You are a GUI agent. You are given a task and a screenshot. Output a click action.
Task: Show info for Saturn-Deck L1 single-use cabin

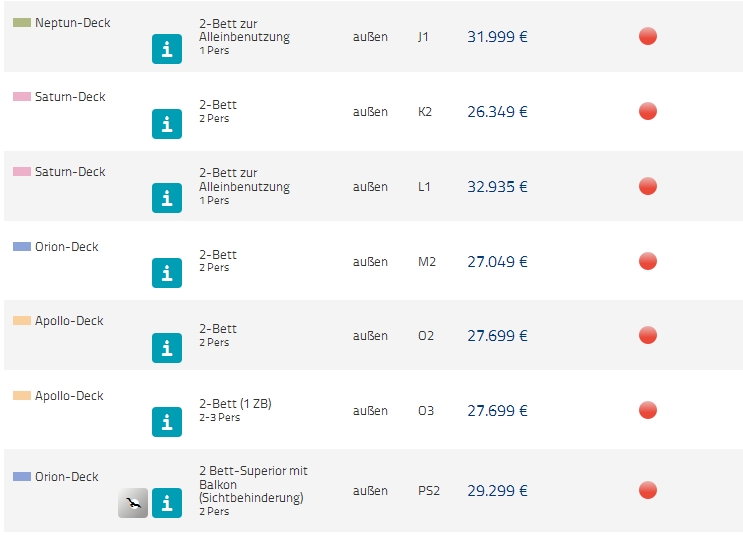pos(167,198)
